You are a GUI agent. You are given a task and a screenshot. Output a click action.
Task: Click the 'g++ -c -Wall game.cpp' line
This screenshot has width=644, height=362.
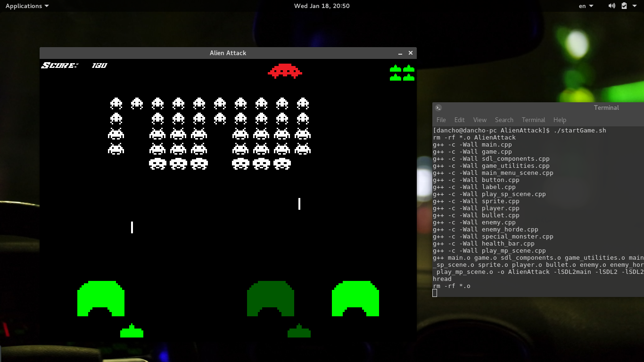[x=472, y=152]
